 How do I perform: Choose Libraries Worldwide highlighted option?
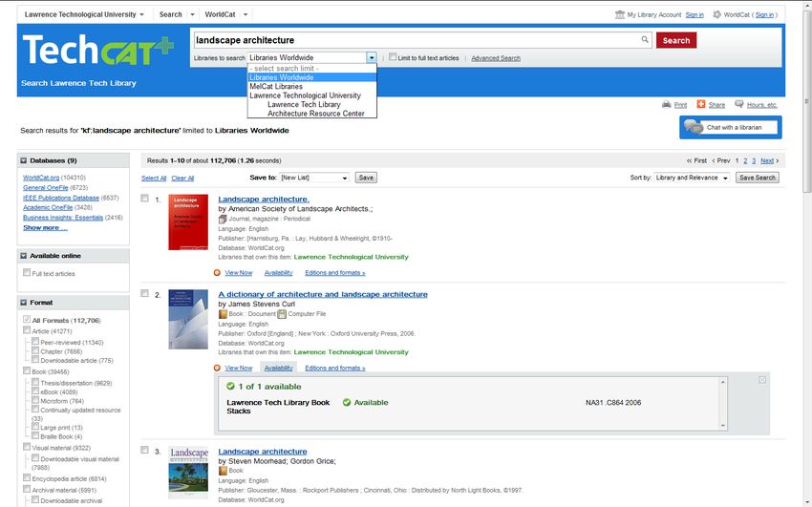coord(311,77)
